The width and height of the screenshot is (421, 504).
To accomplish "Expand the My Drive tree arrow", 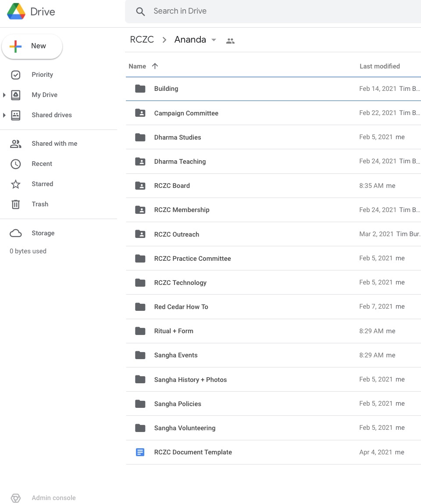I will click(4, 95).
